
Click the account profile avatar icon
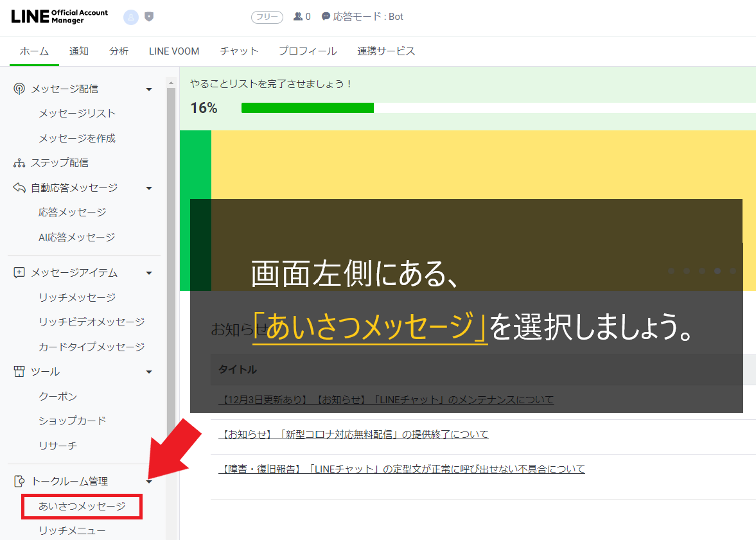pos(131,17)
